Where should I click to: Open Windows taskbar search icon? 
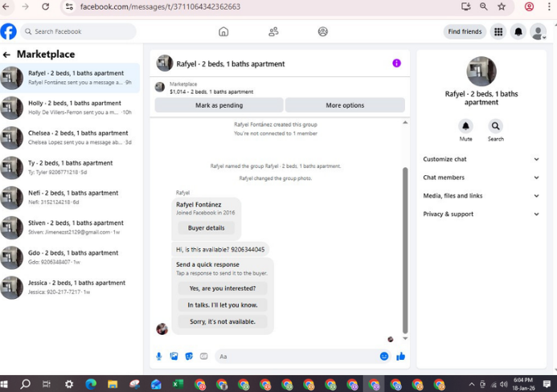tap(25, 384)
